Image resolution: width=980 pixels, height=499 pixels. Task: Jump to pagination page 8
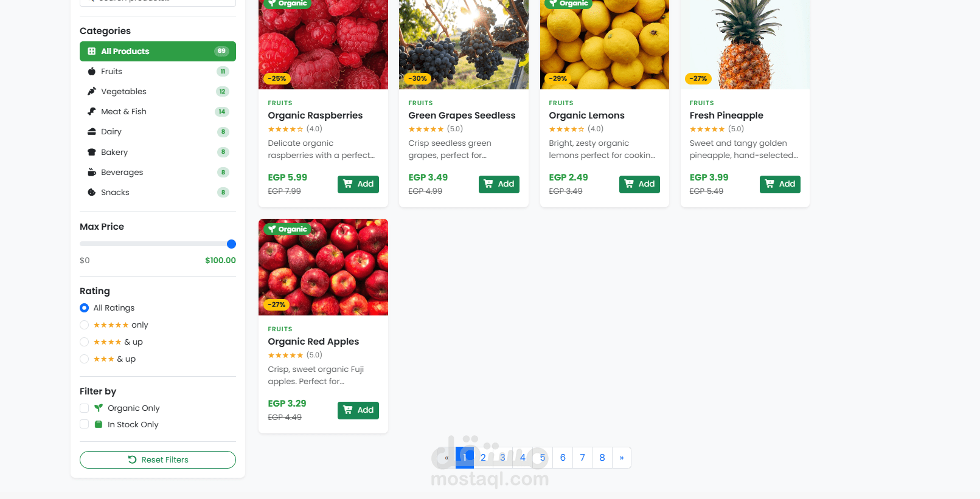pyautogui.click(x=602, y=458)
